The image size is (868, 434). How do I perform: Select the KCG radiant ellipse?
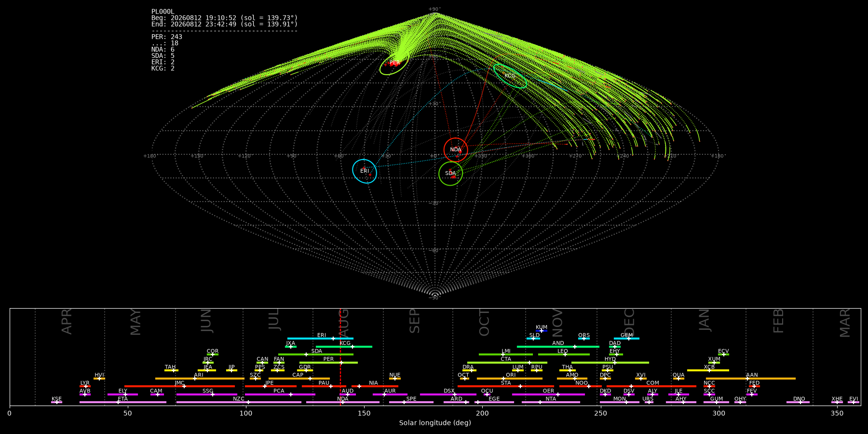pos(510,76)
